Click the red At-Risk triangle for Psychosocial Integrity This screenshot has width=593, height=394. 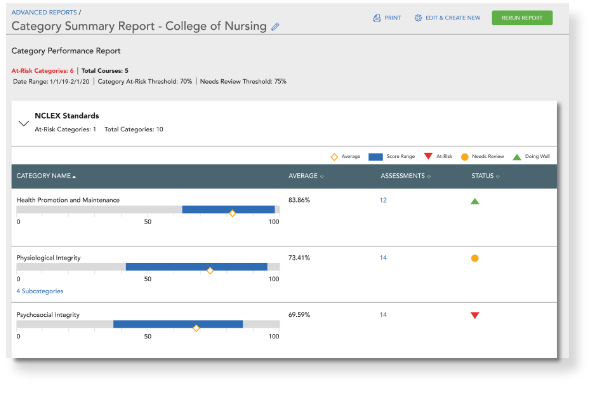point(475,315)
